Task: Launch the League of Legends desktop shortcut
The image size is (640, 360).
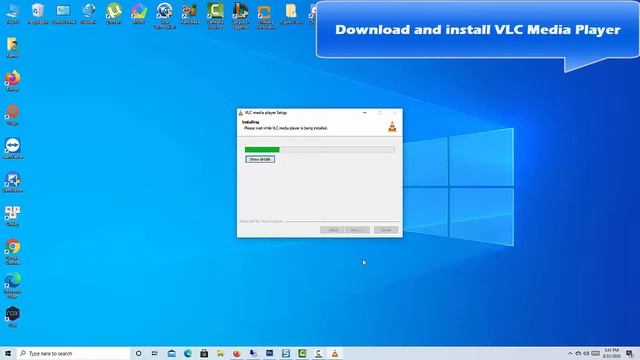Action: click(240, 16)
